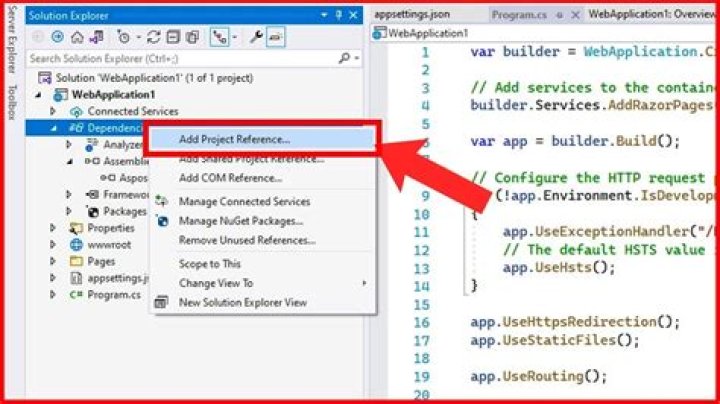The height and width of the screenshot is (404, 720).
Task: Select Connected Services in tree
Action: pos(132,111)
